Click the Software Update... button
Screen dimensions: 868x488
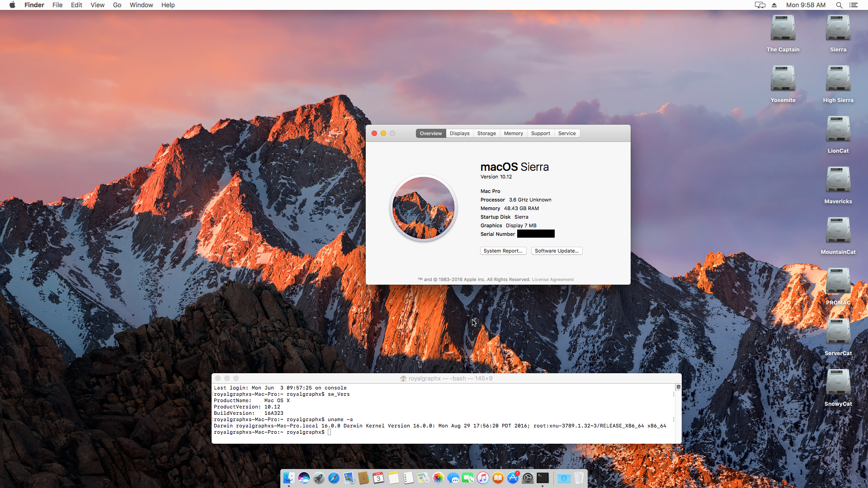pos(557,251)
